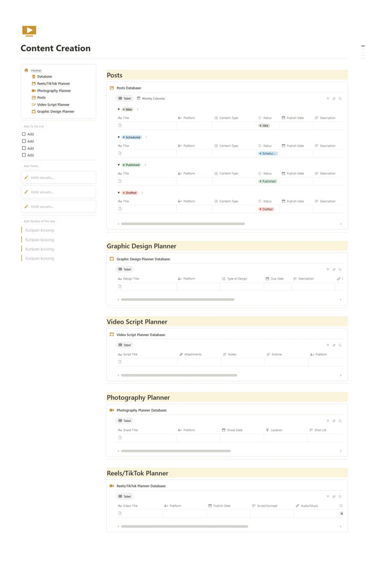Viewport: 367px width, 588px height.
Task: Click Shot List column header
Action: (x=318, y=430)
